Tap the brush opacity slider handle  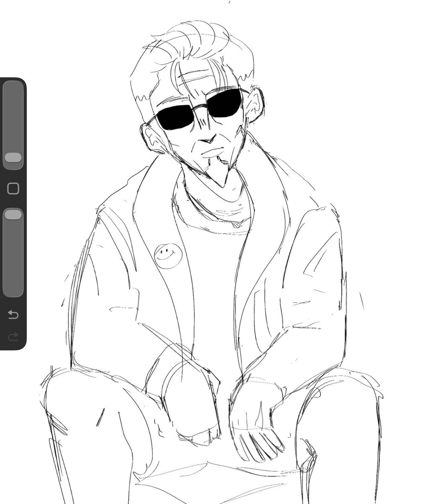coord(13,215)
